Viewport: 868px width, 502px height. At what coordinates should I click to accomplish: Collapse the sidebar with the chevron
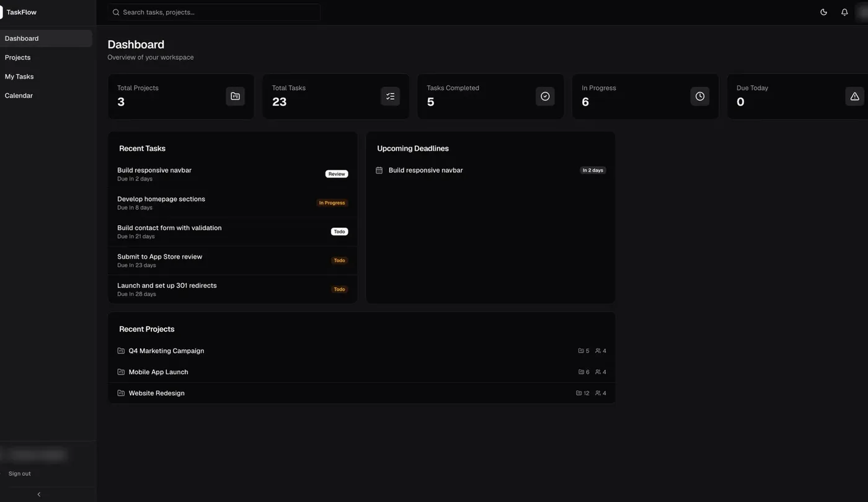coord(39,495)
